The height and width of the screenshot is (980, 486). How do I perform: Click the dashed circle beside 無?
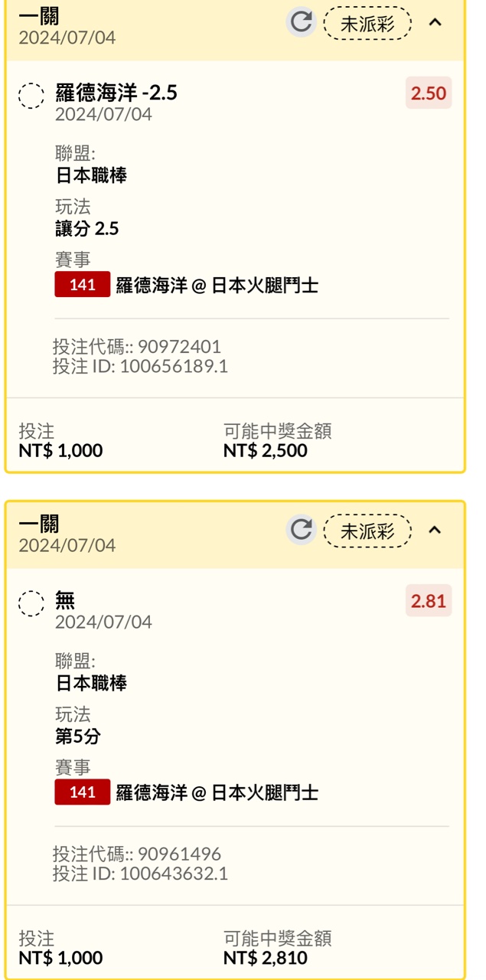tap(31, 603)
